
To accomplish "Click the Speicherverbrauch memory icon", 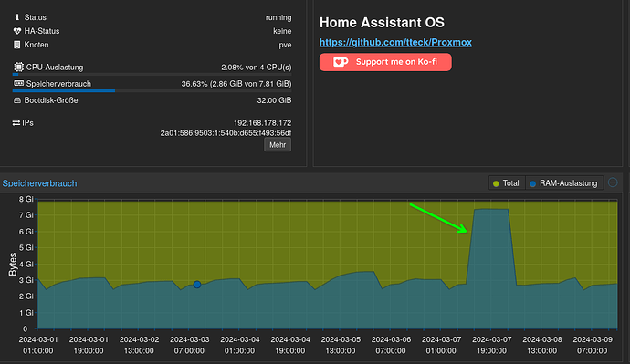I will 18,84.
